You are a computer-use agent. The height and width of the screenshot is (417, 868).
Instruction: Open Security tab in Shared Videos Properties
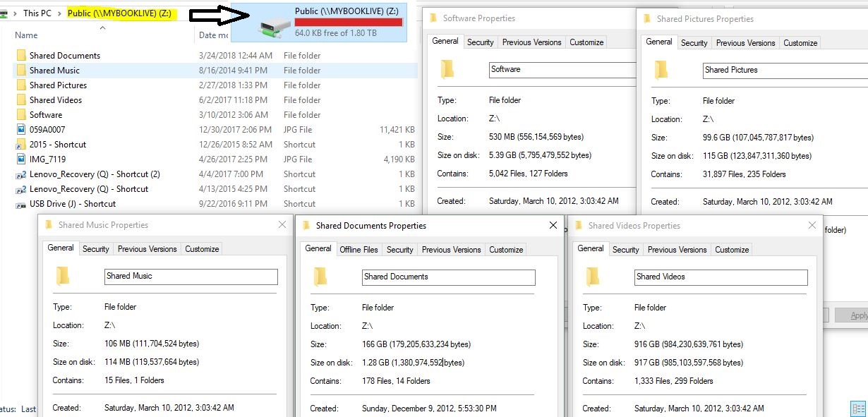626,250
